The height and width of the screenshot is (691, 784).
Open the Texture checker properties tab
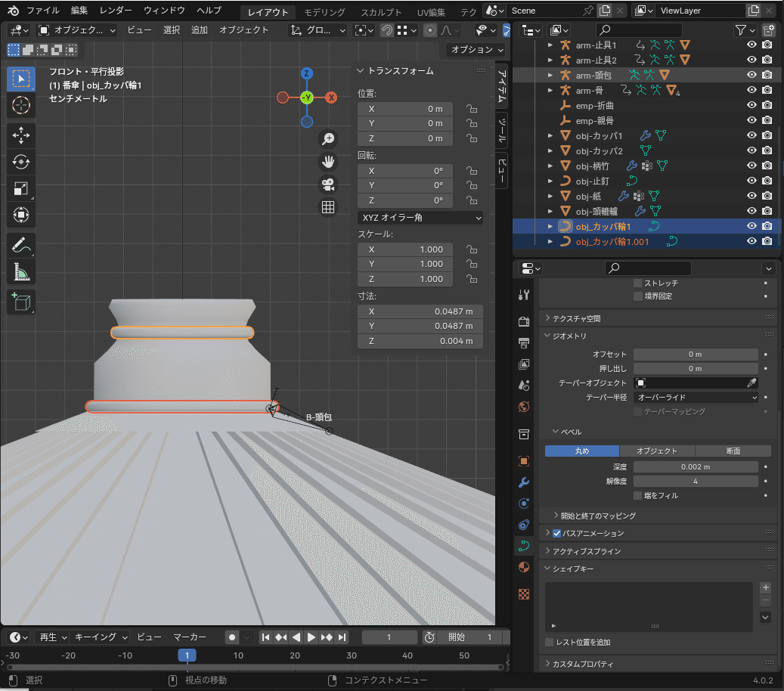click(x=524, y=594)
